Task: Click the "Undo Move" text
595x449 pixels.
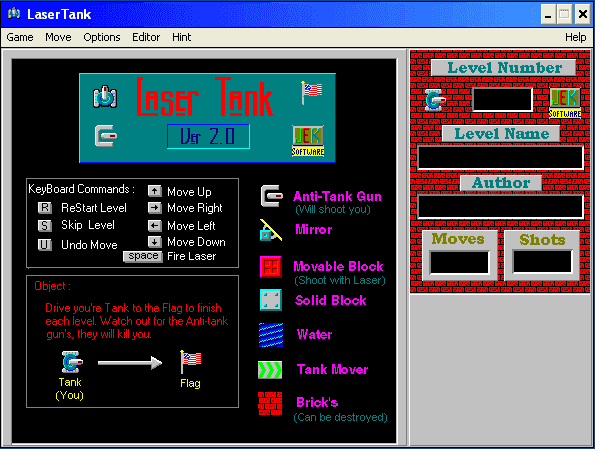Action: click(x=89, y=245)
